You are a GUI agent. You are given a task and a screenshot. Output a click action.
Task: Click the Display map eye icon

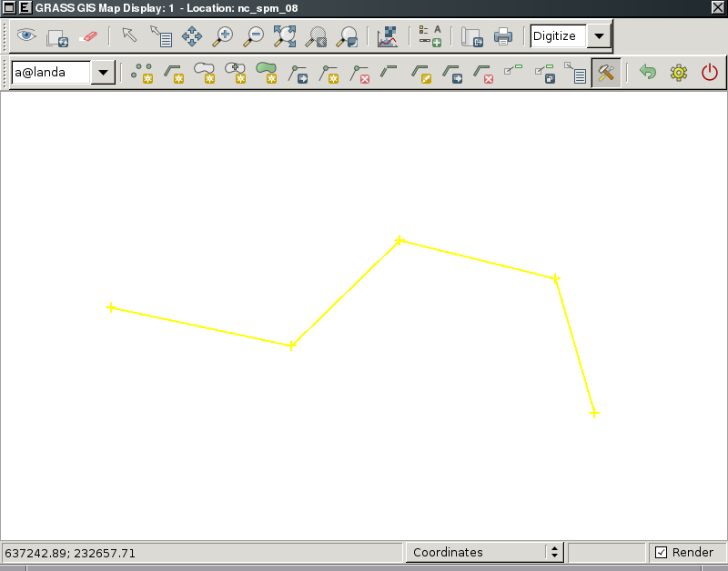pyautogui.click(x=26, y=35)
